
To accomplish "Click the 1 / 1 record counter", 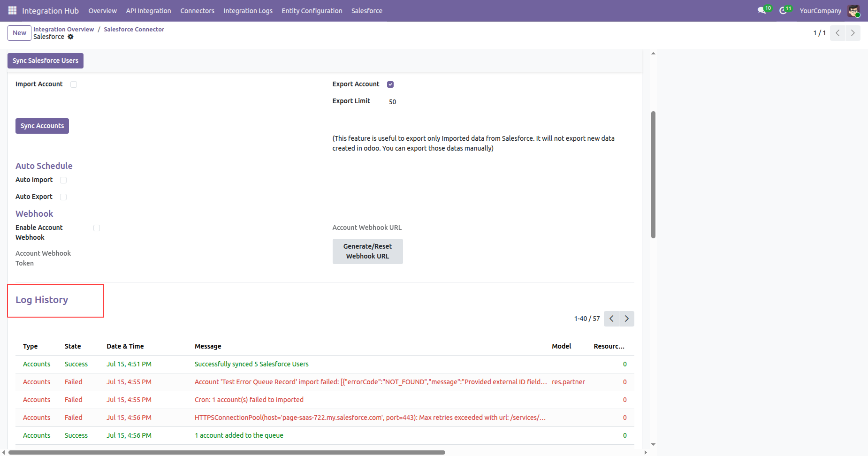I will coord(819,33).
